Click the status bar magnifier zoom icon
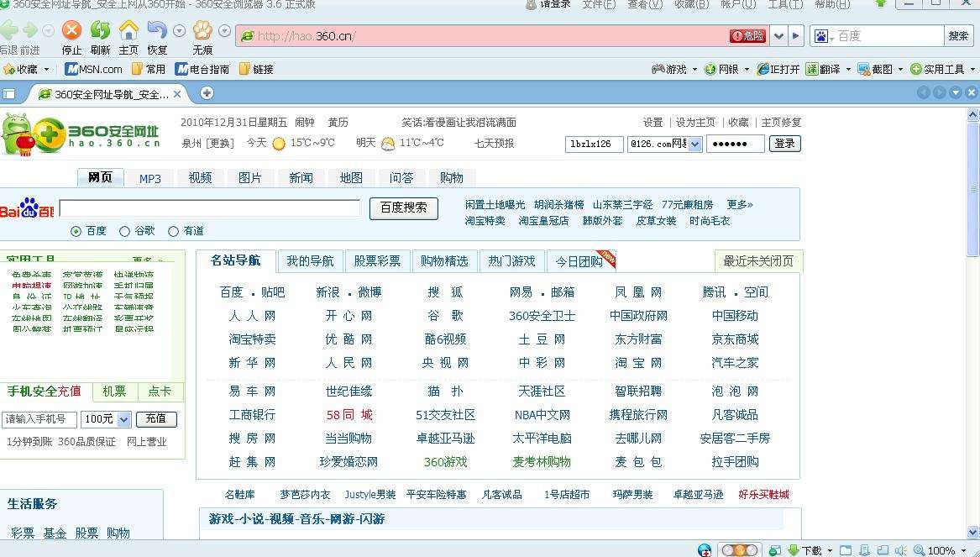Screen dimensions: 980x557 click(919, 550)
